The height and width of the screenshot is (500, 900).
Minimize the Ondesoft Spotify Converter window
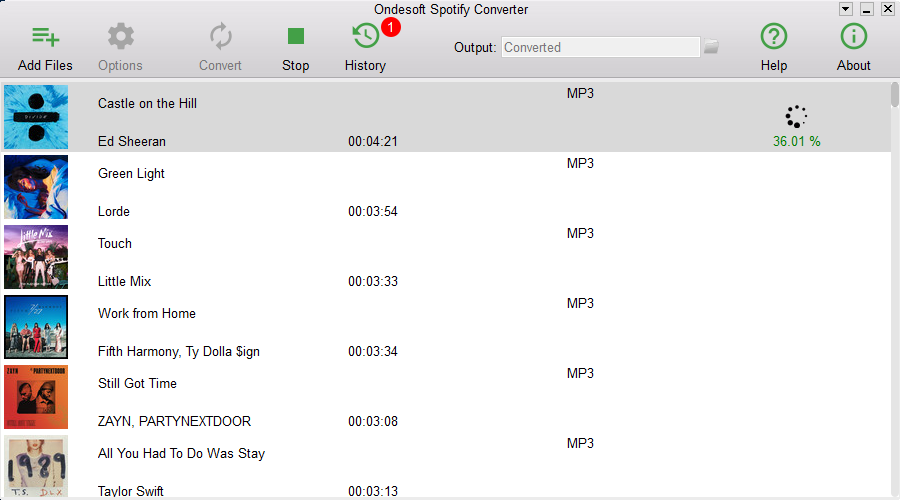[x=867, y=9]
